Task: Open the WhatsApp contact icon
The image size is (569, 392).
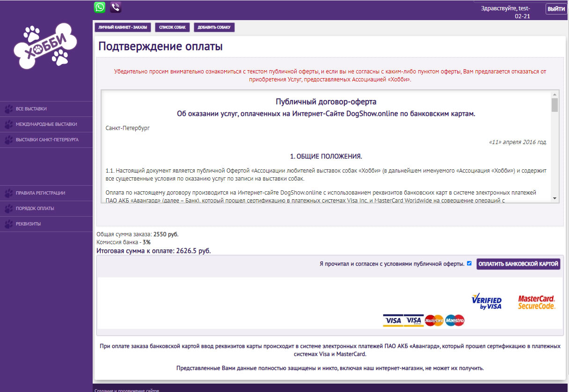Action: click(100, 7)
